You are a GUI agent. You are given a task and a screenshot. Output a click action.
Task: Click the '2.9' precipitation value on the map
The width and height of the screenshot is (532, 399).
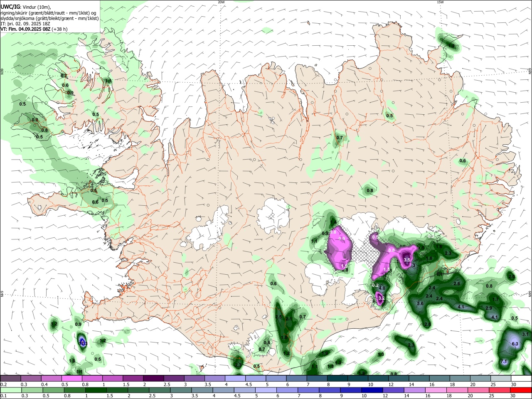pyautogui.click(x=489, y=308)
